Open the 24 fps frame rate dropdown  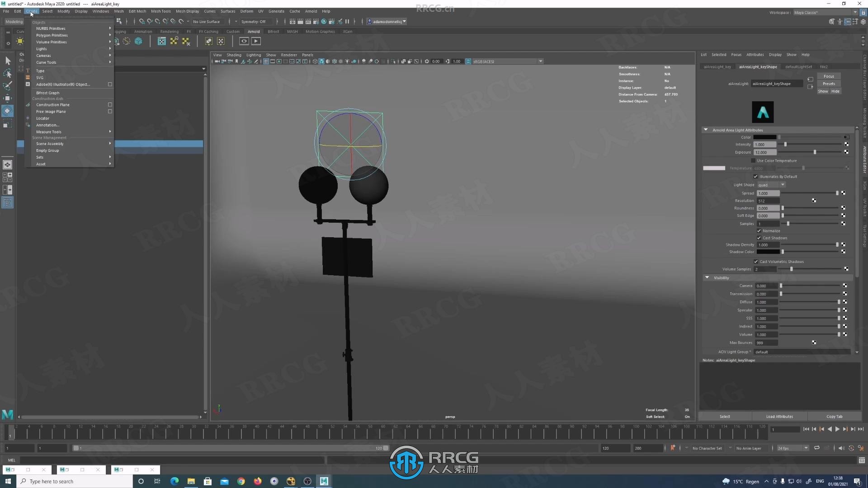click(793, 448)
